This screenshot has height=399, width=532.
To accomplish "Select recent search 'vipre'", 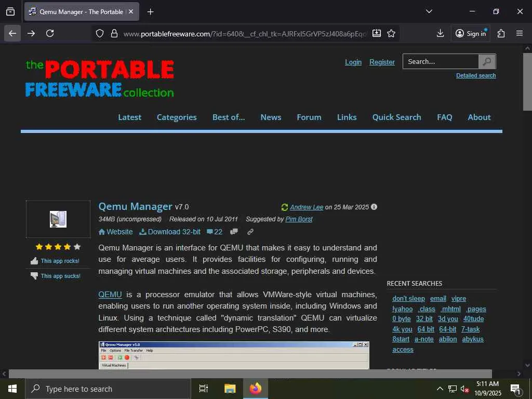I will 458,299.
